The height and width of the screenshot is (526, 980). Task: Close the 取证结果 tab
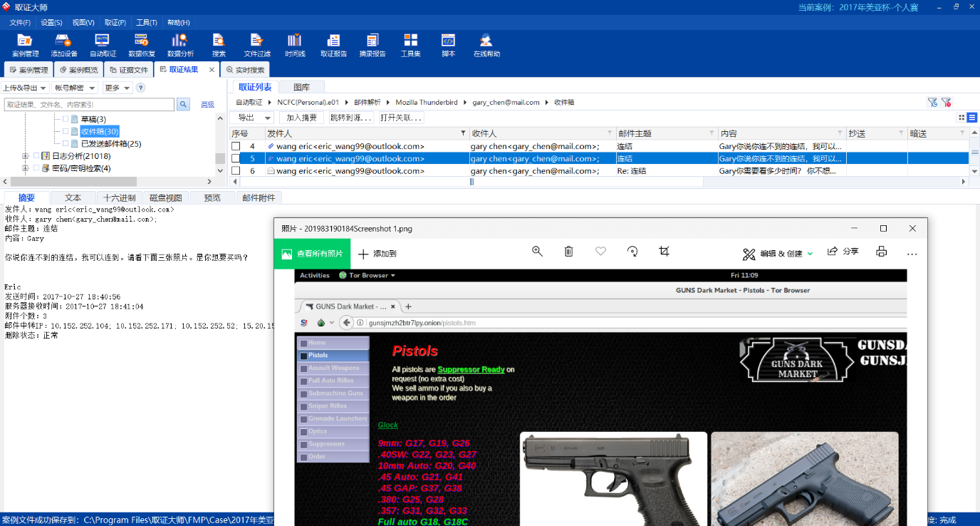[212, 70]
